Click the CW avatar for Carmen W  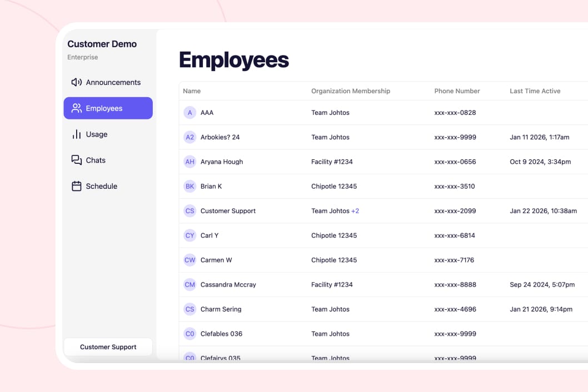click(190, 260)
